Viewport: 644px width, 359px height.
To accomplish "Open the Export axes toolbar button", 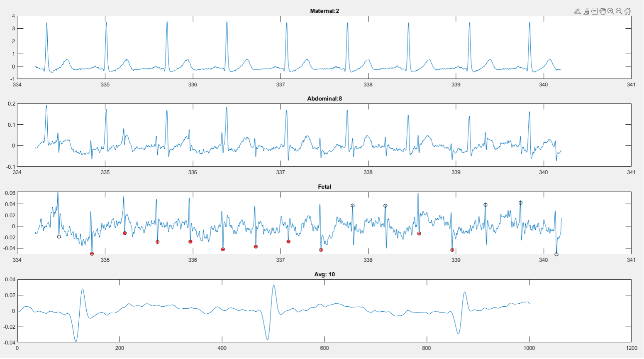I will 578,11.
